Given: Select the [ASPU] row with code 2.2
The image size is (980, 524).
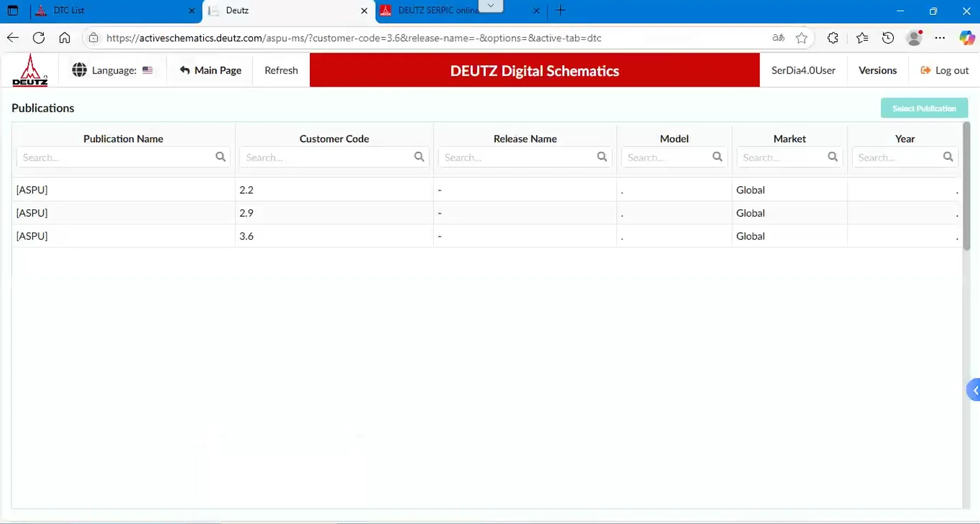Looking at the screenshot, I should point(487,190).
